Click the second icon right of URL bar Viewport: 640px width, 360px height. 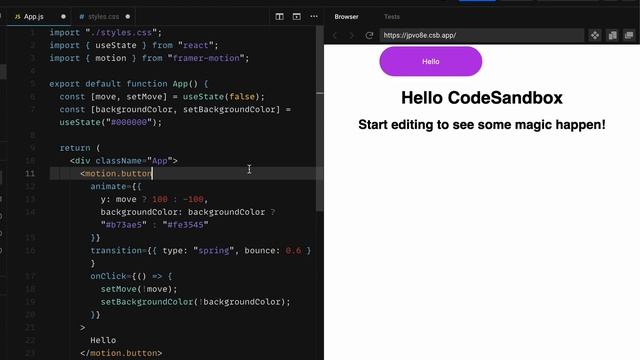[x=612, y=36]
